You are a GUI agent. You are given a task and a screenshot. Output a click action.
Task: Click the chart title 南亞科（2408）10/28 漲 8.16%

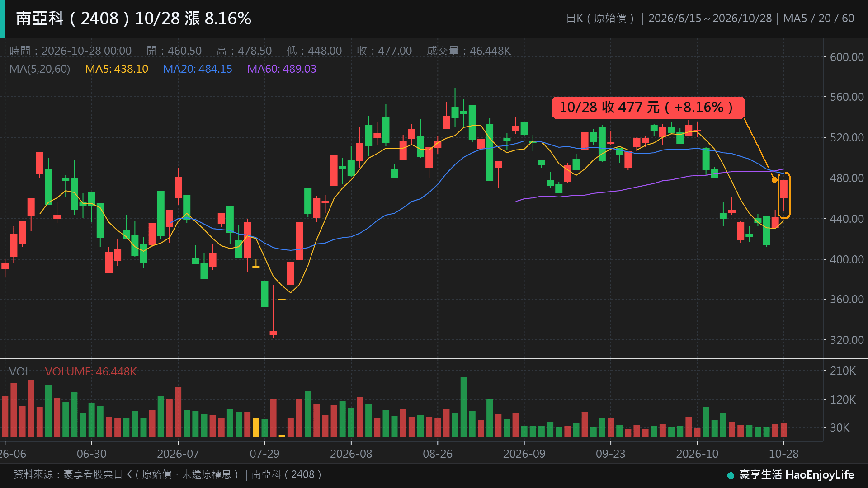coord(133,19)
